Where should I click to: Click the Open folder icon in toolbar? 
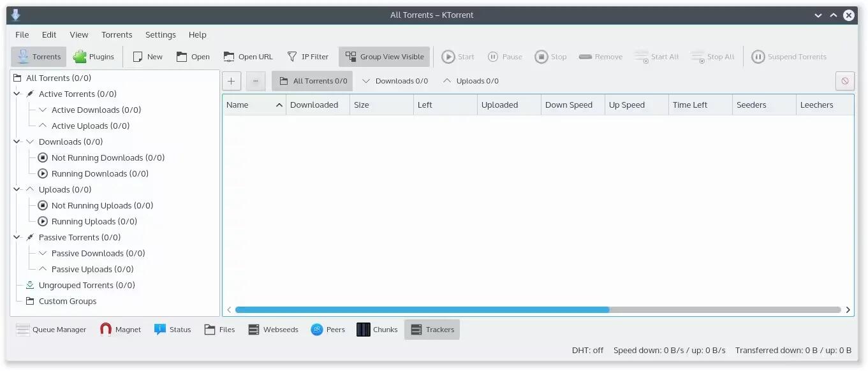coord(182,57)
